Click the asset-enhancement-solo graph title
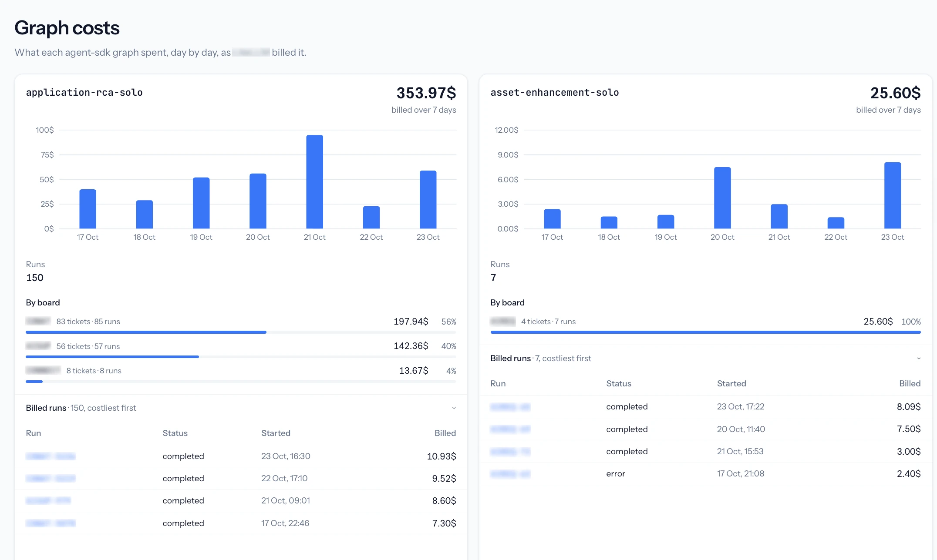This screenshot has height=560, width=937. (555, 92)
